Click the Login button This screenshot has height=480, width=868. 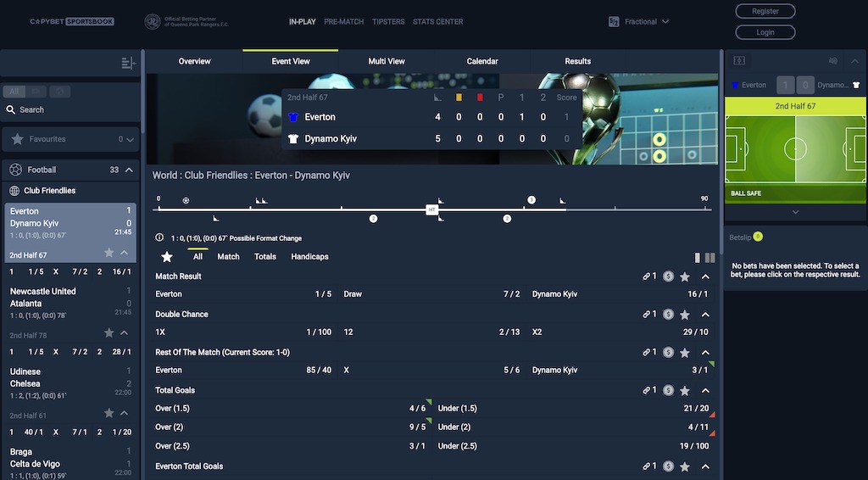[765, 32]
